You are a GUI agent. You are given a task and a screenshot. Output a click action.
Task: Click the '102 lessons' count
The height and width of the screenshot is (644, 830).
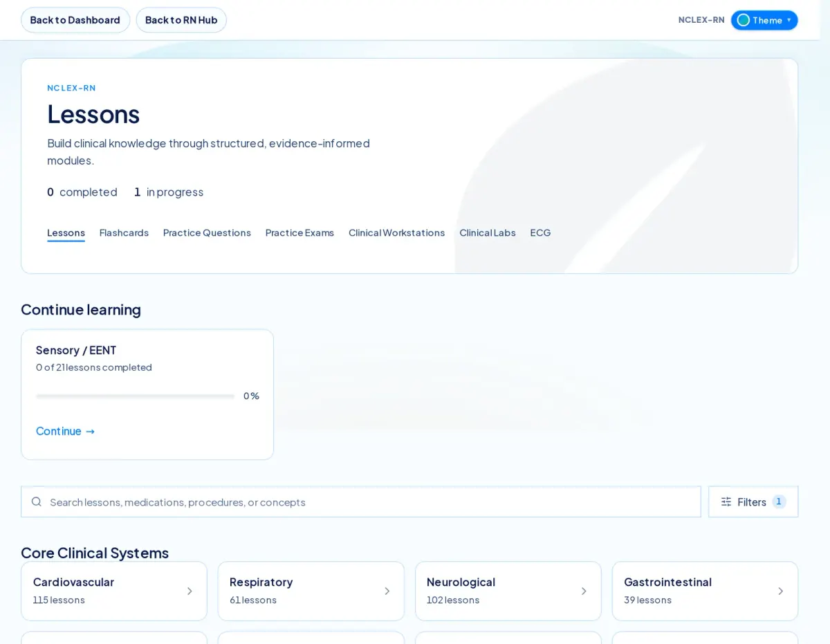(453, 600)
